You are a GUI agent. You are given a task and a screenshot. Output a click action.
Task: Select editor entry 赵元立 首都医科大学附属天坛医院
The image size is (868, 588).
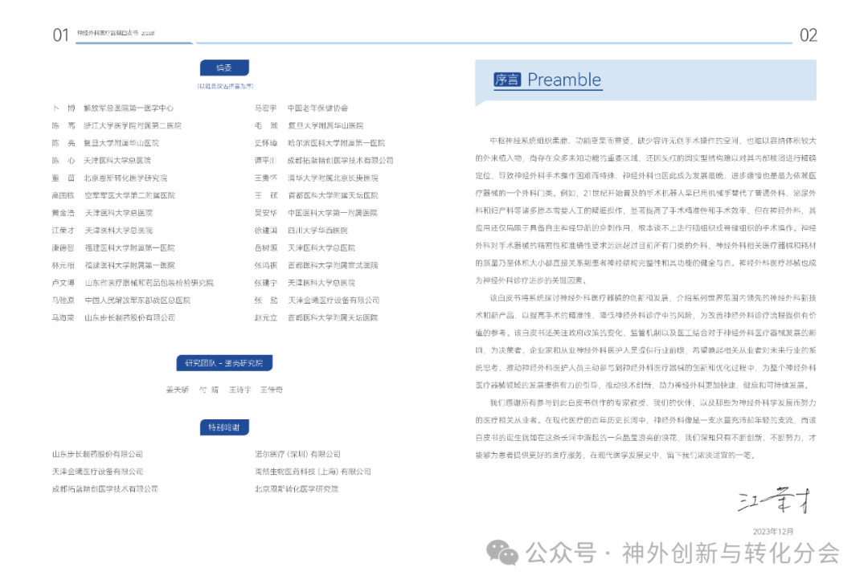tap(317, 317)
